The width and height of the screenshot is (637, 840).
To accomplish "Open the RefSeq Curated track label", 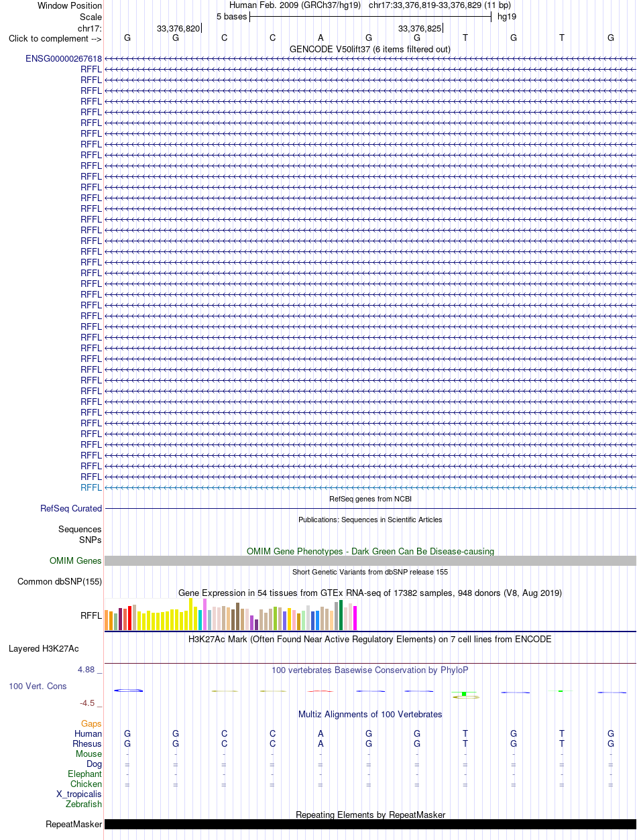I will [71, 509].
